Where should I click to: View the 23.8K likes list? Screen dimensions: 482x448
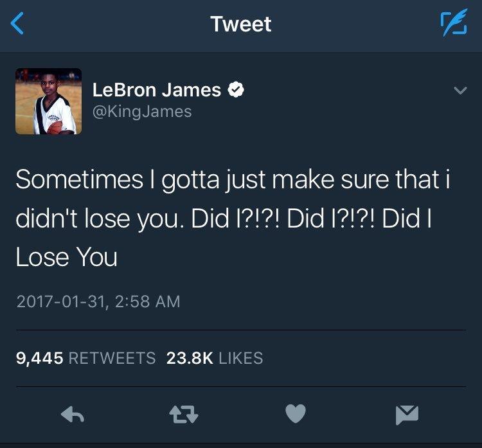point(215,358)
